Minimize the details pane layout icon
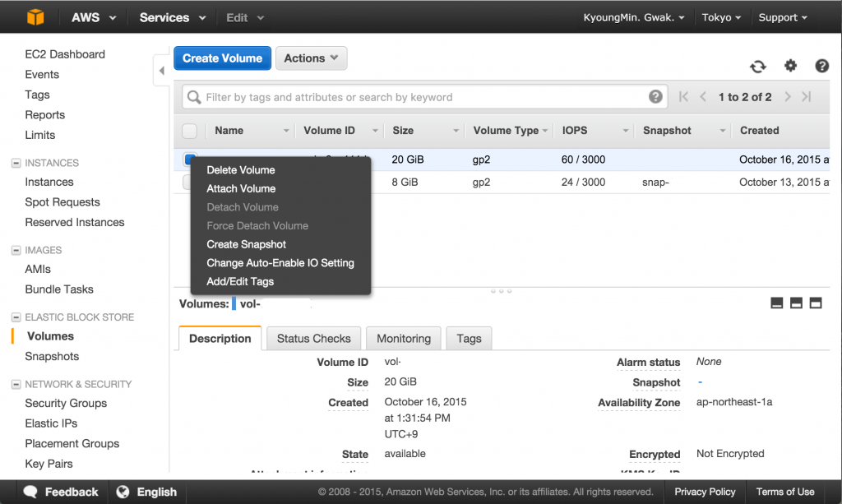 (776, 303)
